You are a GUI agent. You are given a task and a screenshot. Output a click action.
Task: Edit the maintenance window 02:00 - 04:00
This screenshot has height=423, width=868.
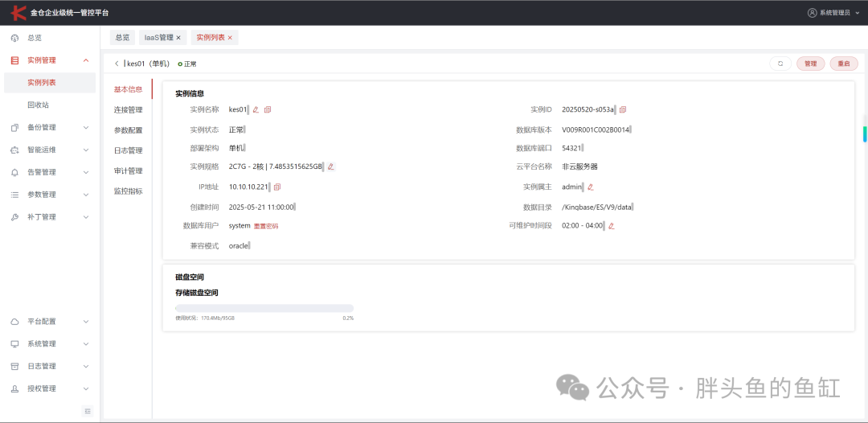(x=612, y=226)
